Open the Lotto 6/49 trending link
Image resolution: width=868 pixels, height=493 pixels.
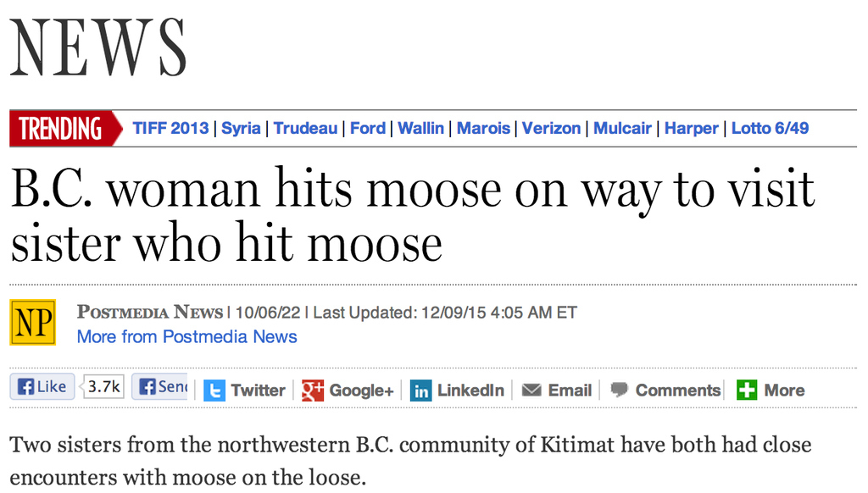(x=770, y=129)
